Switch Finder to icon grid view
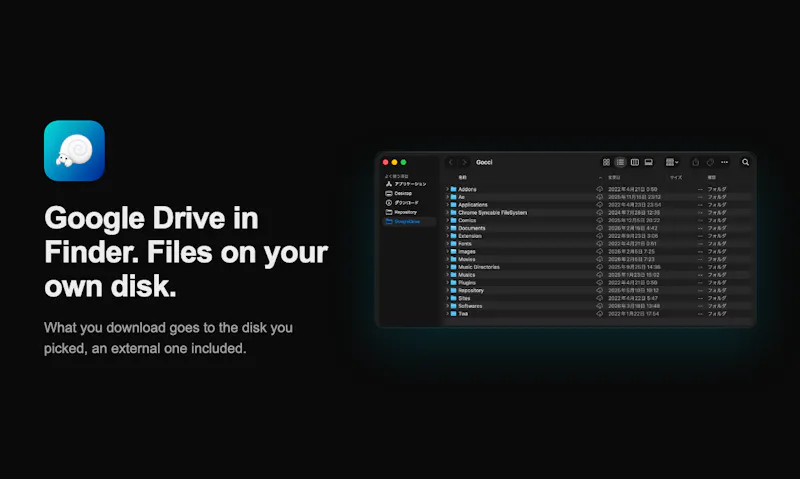 click(x=606, y=162)
